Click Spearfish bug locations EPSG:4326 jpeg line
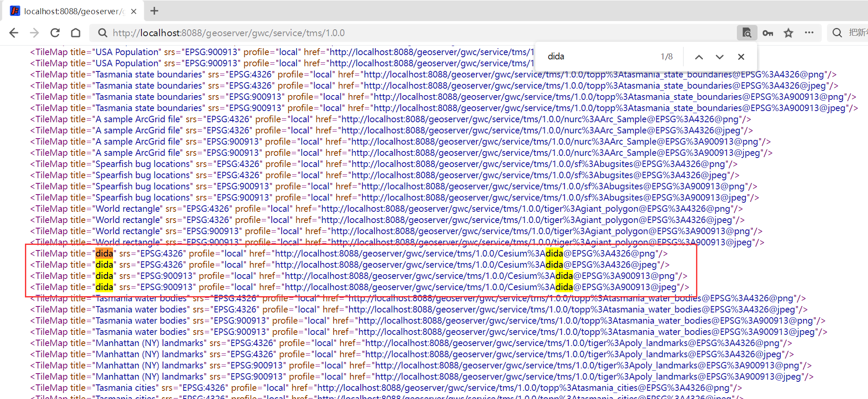Viewport: 868px width, 399px height. (x=385, y=175)
